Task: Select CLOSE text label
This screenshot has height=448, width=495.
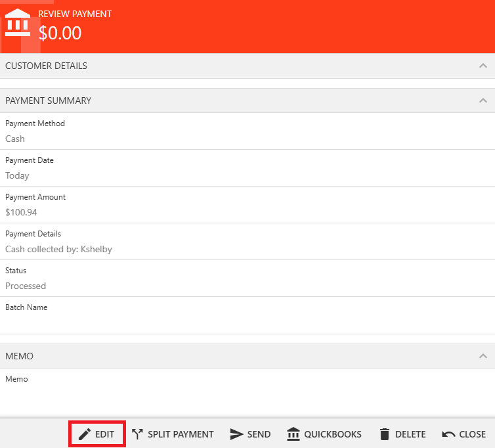Action: [x=472, y=434]
